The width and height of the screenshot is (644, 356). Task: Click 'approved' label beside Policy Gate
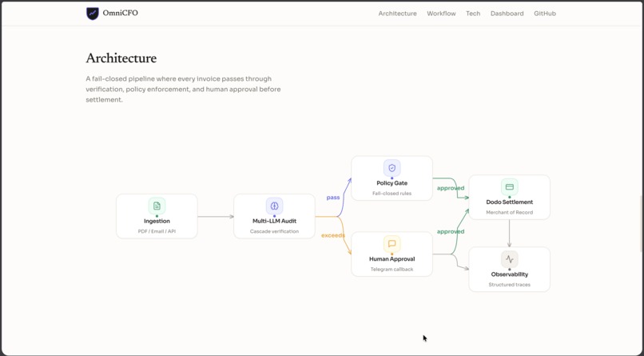(x=451, y=188)
